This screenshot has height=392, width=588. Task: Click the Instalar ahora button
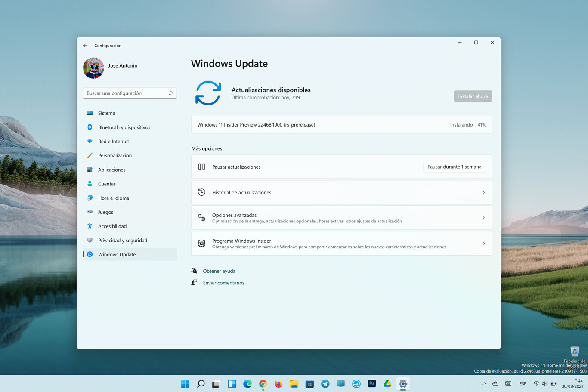click(x=473, y=96)
